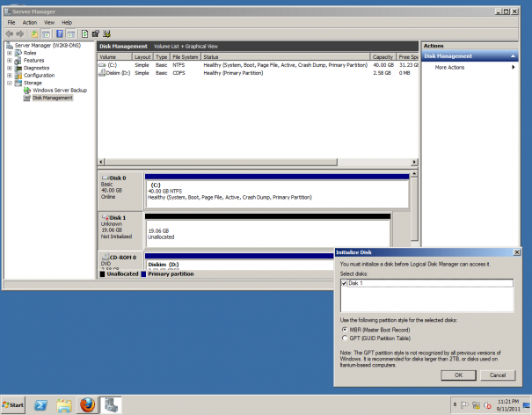
Task: Click the graphical view vertical scrollbar thumb
Action: point(414,208)
